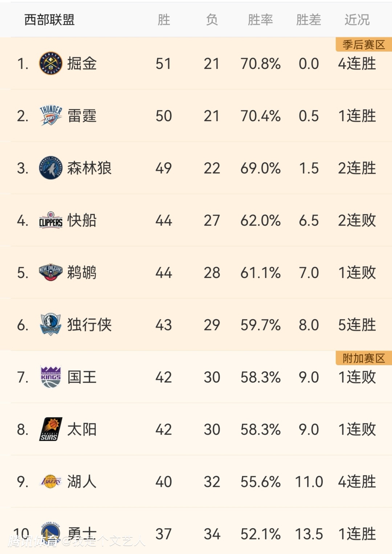The width and height of the screenshot is (392, 554).
Task: Click the Clippers team logo
Action: (50, 220)
